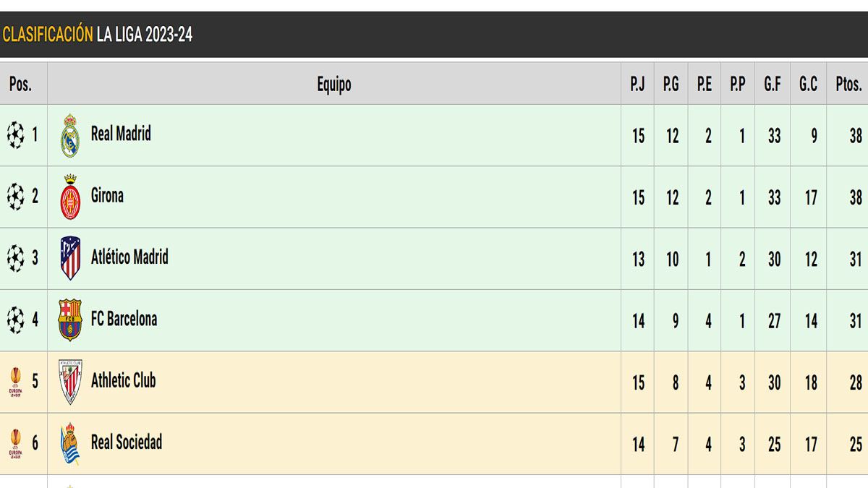The image size is (868, 488).
Task: Click the Girona club crest
Action: [x=70, y=197]
